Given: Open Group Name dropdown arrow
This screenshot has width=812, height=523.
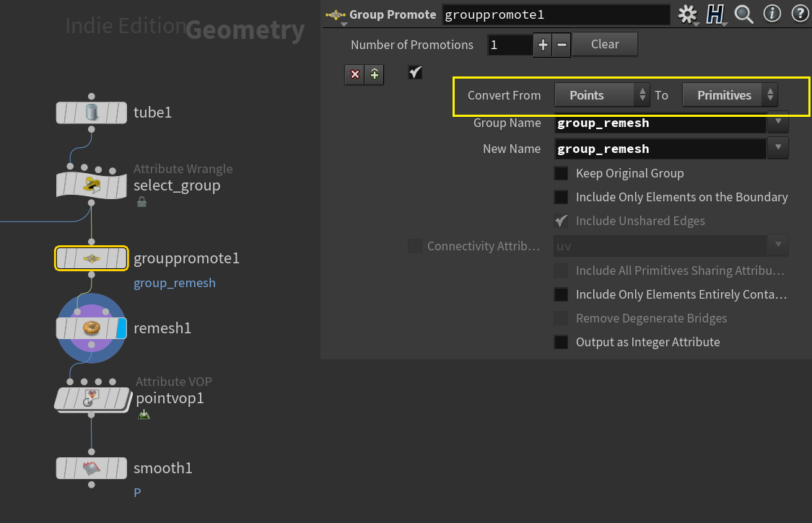Looking at the screenshot, I should pos(778,122).
